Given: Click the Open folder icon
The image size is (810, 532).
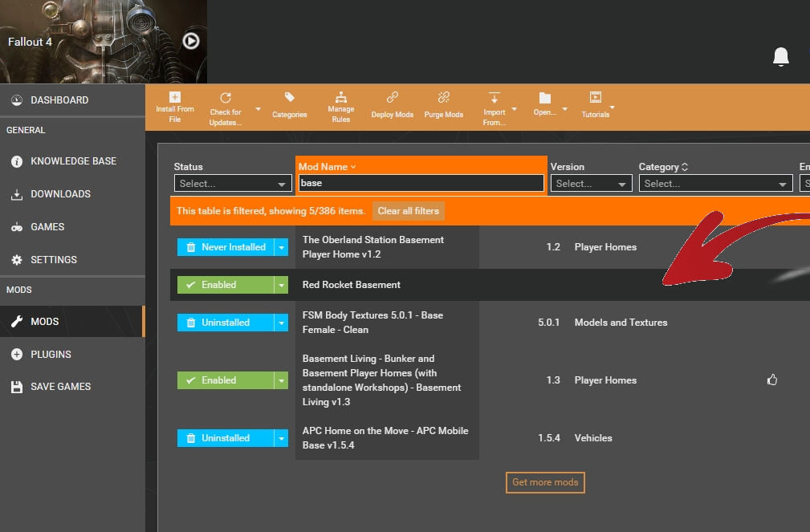Looking at the screenshot, I should 545,98.
